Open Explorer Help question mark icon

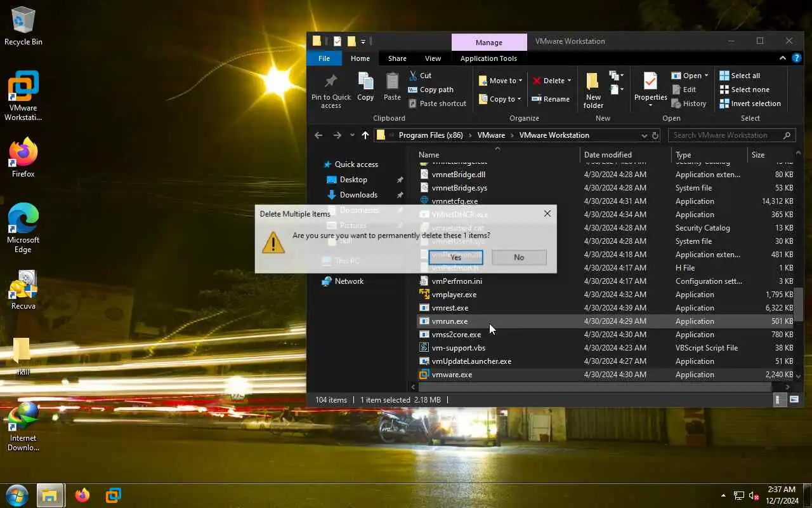(797, 58)
